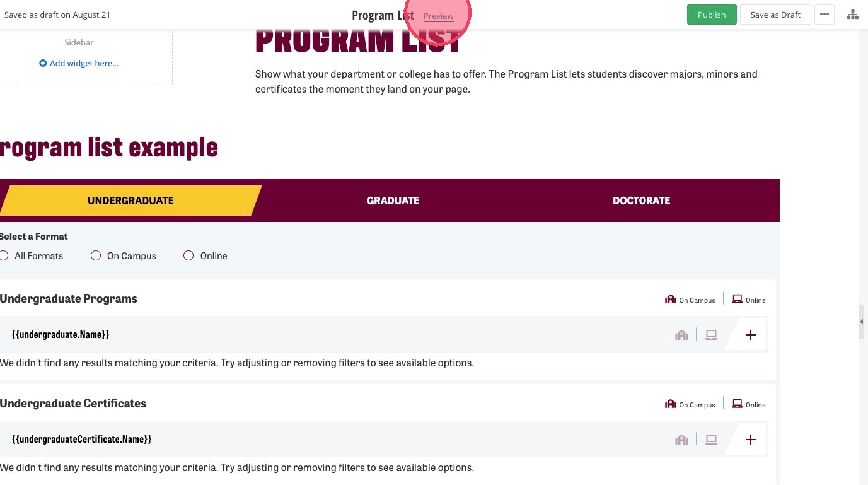Switch to the Doctorate tab
The image size is (868, 485).
click(641, 201)
